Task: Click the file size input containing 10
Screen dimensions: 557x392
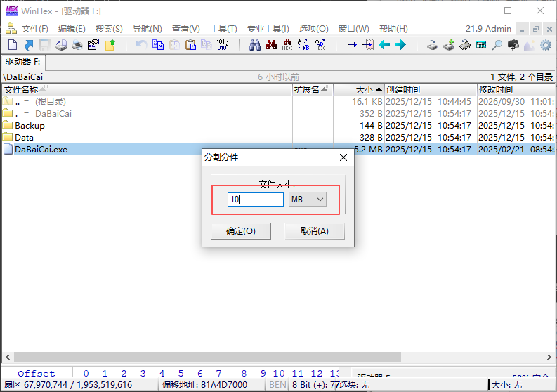Action: pyautogui.click(x=256, y=200)
